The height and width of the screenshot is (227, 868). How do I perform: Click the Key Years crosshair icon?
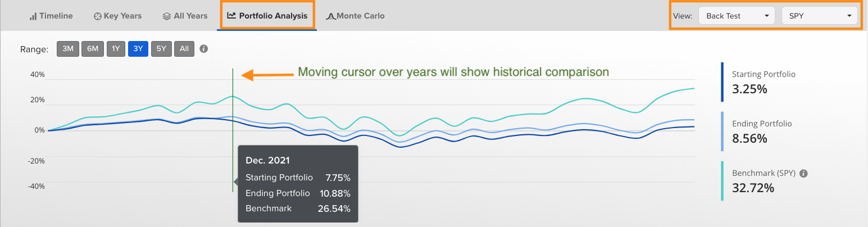[x=97, y=16]
